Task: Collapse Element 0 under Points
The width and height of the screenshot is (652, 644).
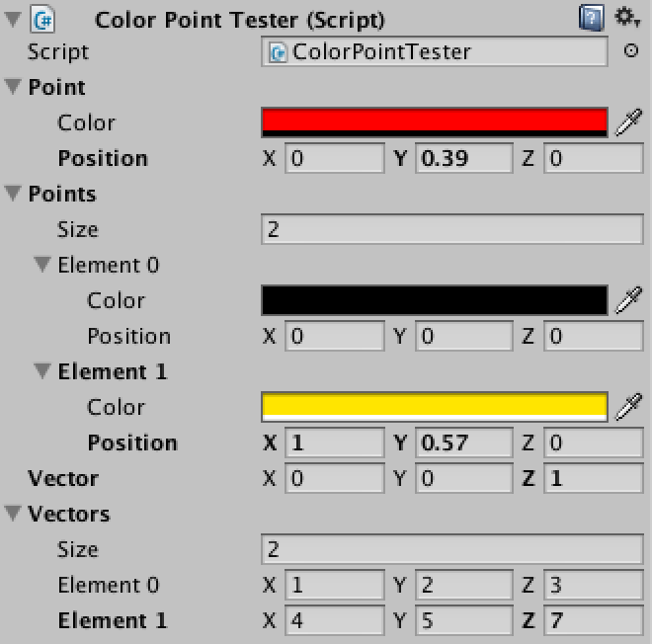Action: [42, 265]
